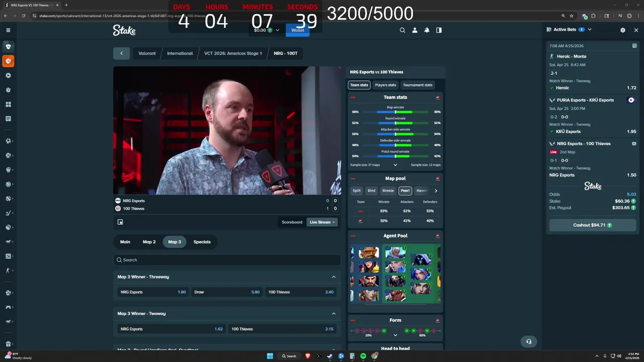
Task: Open the gift promotions icon in sidebar
Action: point(8,344)
